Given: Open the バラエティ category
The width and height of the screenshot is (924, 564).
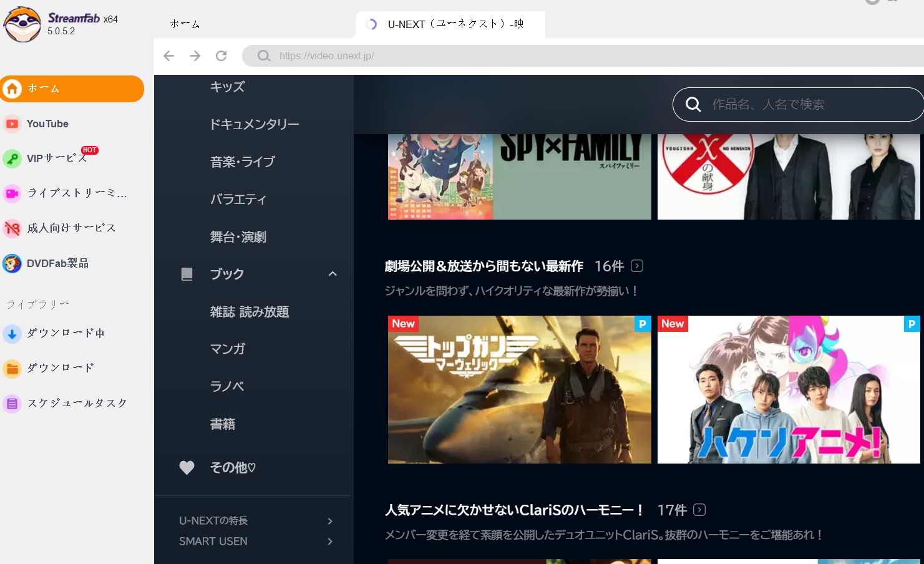Looking at the screenshot, I should [x=238, y=199].
